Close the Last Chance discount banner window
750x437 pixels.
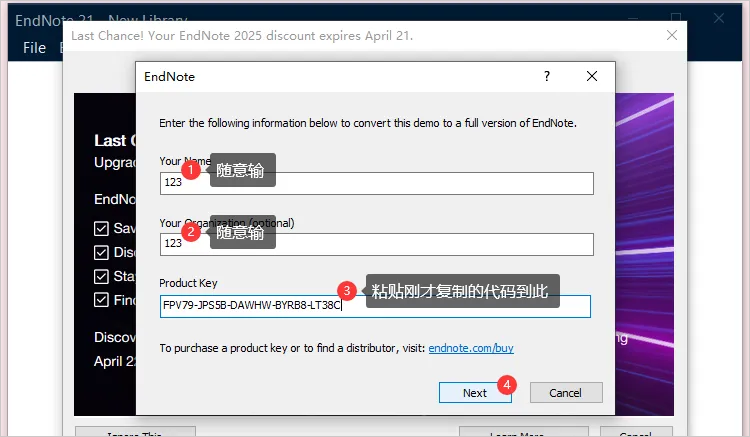pos(672,35)
